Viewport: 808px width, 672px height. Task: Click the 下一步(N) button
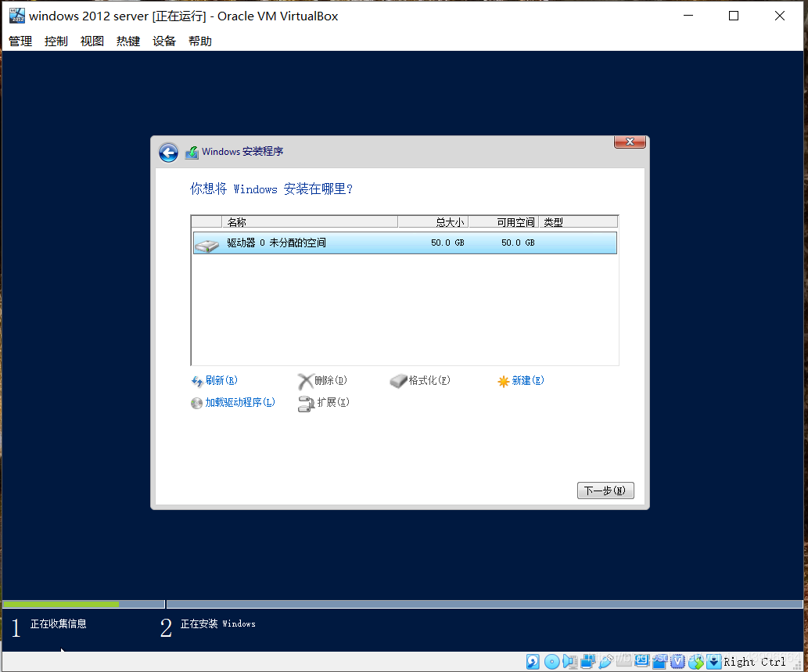[x=605, y=491]
